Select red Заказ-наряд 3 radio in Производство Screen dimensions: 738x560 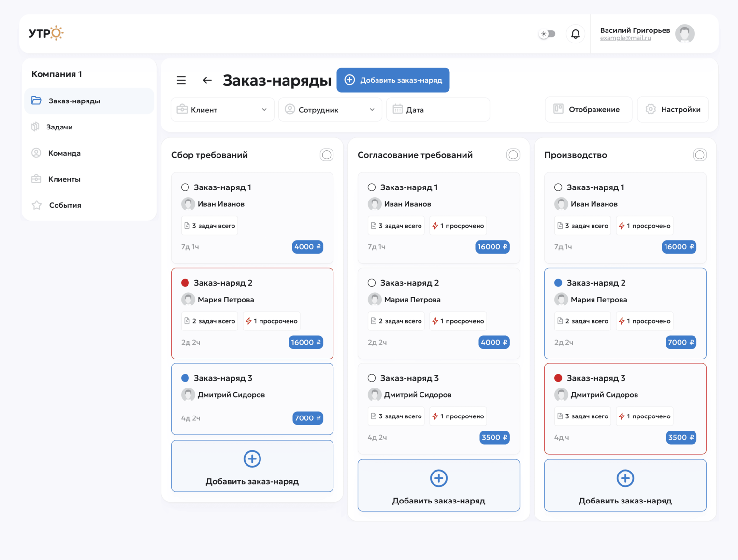(x=558, y=378)
